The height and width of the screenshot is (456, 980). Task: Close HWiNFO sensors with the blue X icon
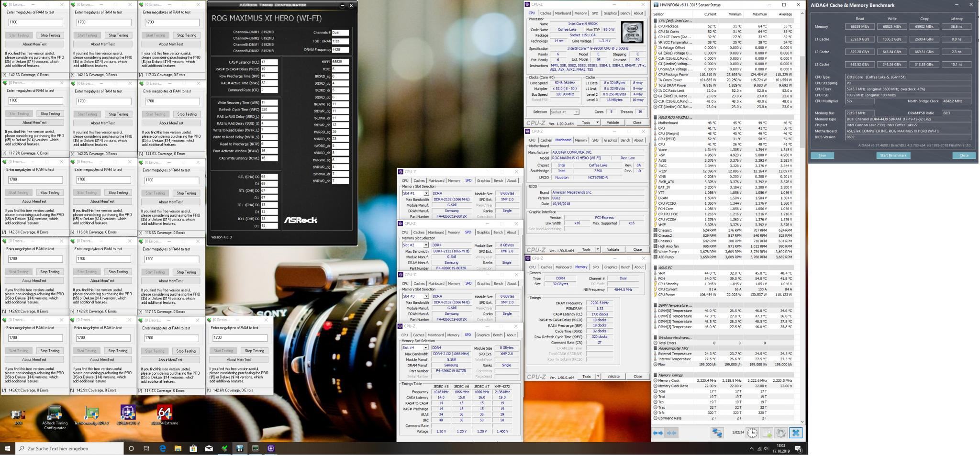795,433
